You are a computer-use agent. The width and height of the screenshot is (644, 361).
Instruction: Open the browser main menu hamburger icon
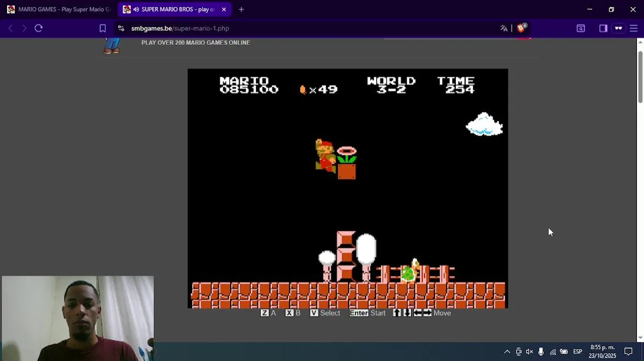point(633,29)
